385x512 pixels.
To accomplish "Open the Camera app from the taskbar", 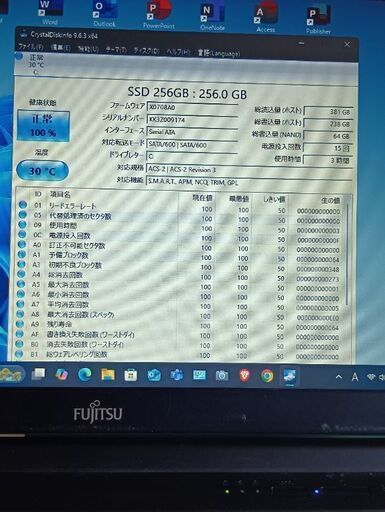I will (222, 376).
